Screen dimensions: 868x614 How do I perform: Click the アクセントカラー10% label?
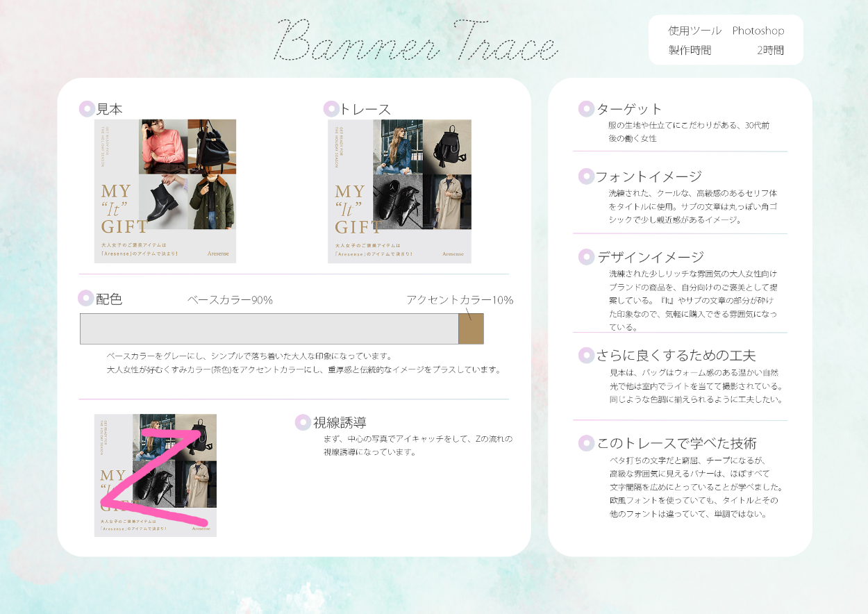[x=460, y=300]
